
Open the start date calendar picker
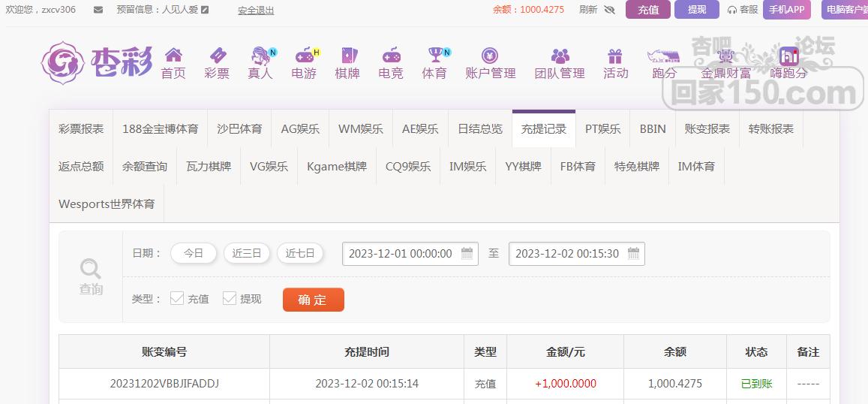[468, 253]
